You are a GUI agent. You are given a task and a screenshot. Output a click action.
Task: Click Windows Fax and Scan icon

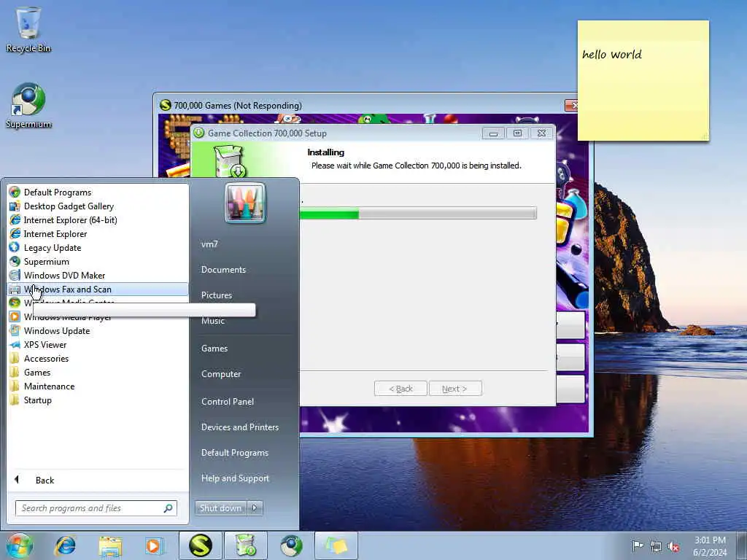pos(15,289)
